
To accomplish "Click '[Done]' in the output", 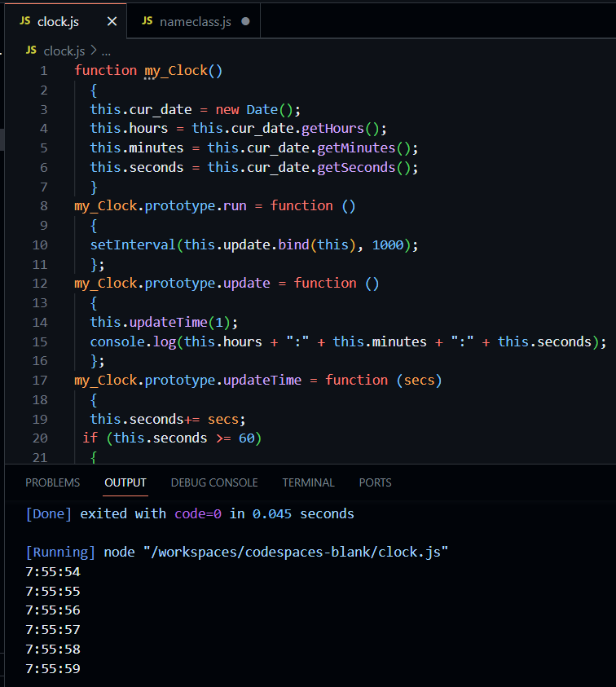I will [49, 514].
